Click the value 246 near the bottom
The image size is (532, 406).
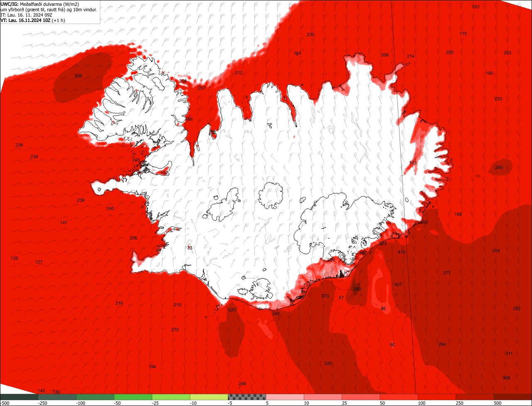pyautogui.click(x=242, y=384)
